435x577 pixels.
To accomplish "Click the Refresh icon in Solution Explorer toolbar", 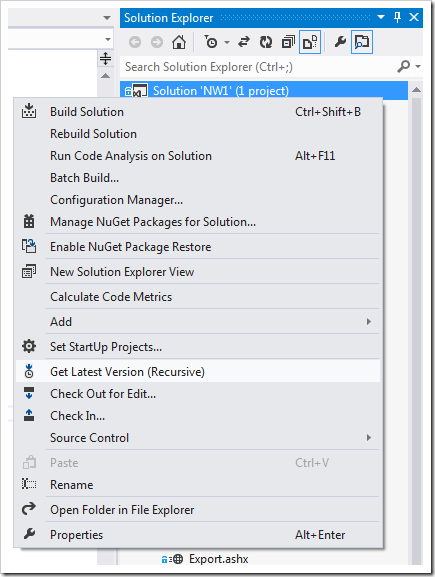I will (266, 42).
